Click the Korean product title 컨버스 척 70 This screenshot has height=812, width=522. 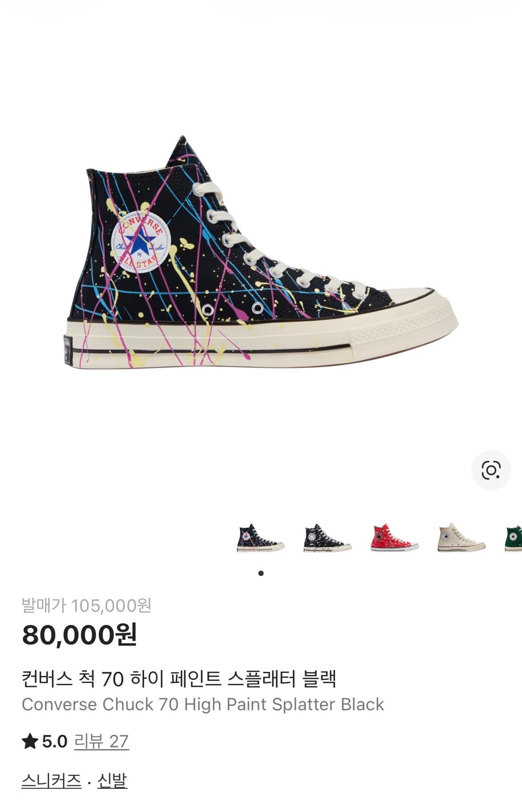click(x=179, y=678)
